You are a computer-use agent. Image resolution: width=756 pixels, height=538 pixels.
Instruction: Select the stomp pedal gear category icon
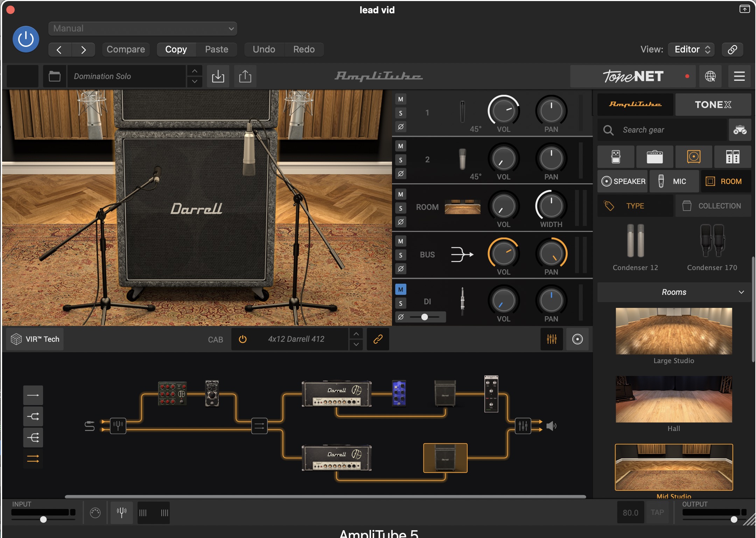(616, 157)
